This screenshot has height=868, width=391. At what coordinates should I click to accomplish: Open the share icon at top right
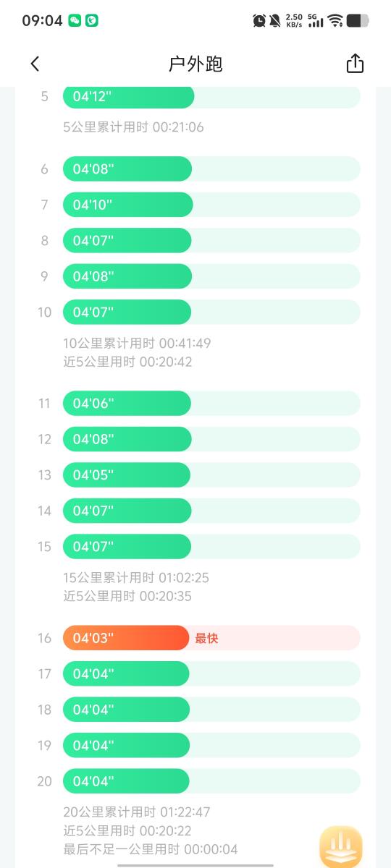pos(355,64)
